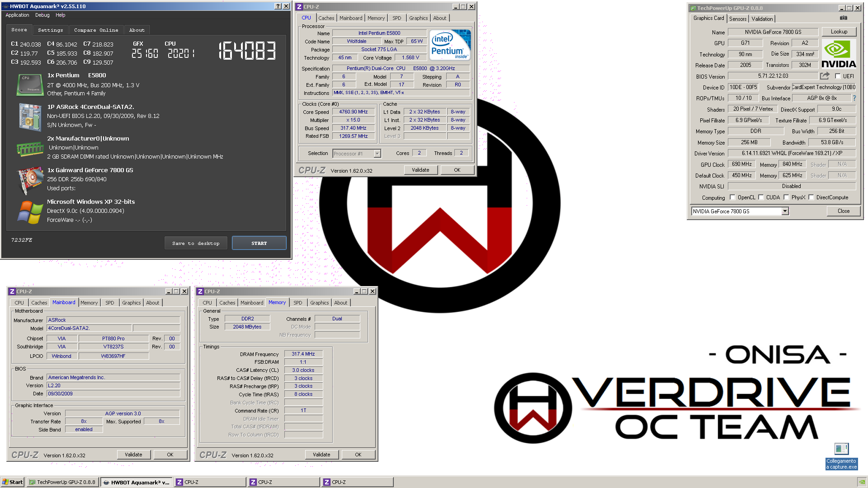
Task: Switch to the Settings tab in Aquamark
Action: pyautogui.click(x=51, y=30)
